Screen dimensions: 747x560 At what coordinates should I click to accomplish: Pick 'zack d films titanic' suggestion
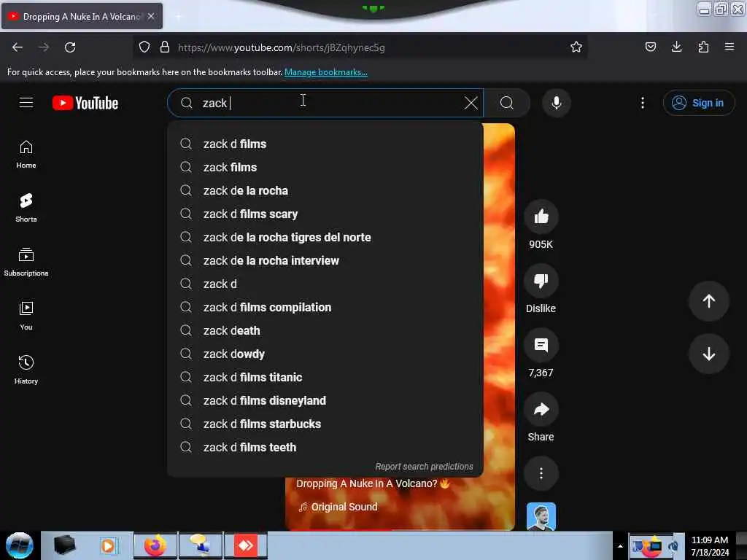coord(325,377)
